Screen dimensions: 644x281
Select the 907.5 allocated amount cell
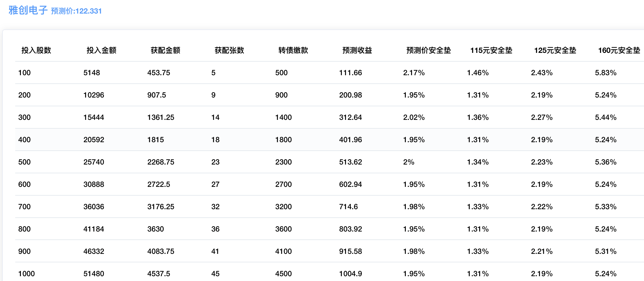(x=157, y=95)
